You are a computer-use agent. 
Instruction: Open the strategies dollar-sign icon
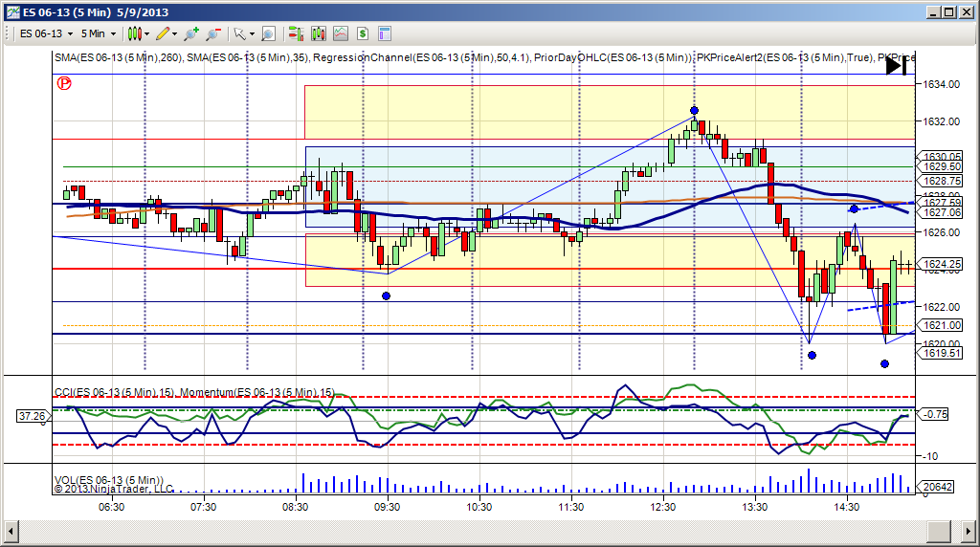[363, 33]
